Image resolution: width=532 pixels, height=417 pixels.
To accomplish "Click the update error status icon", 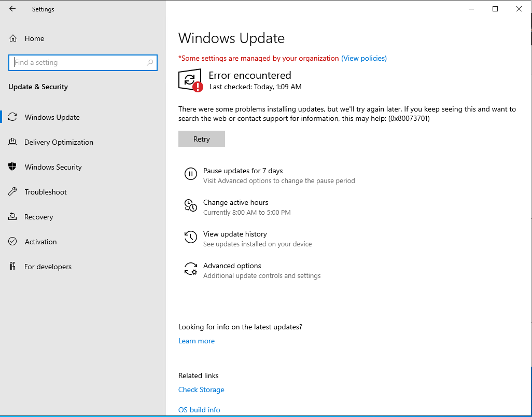I will point(190,80).
